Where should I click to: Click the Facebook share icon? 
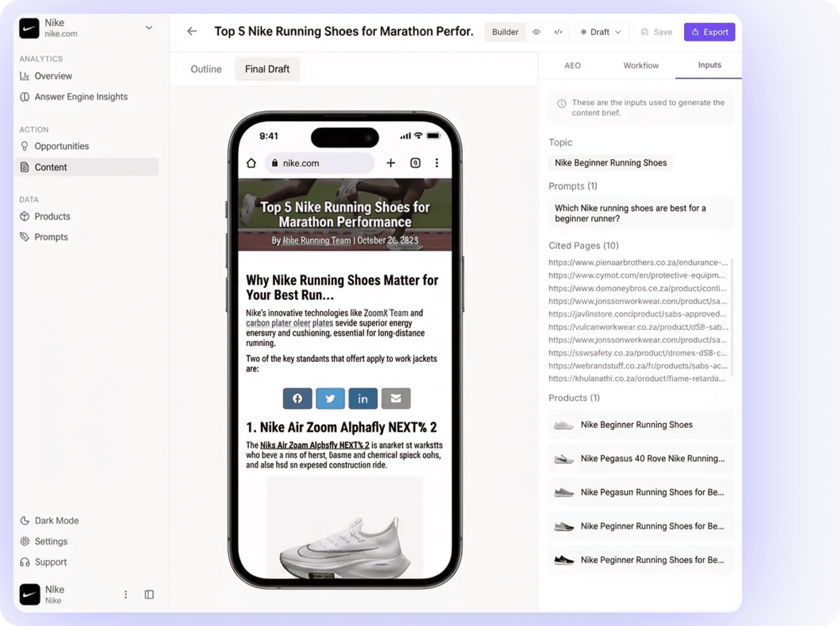[x=297, y=398]
